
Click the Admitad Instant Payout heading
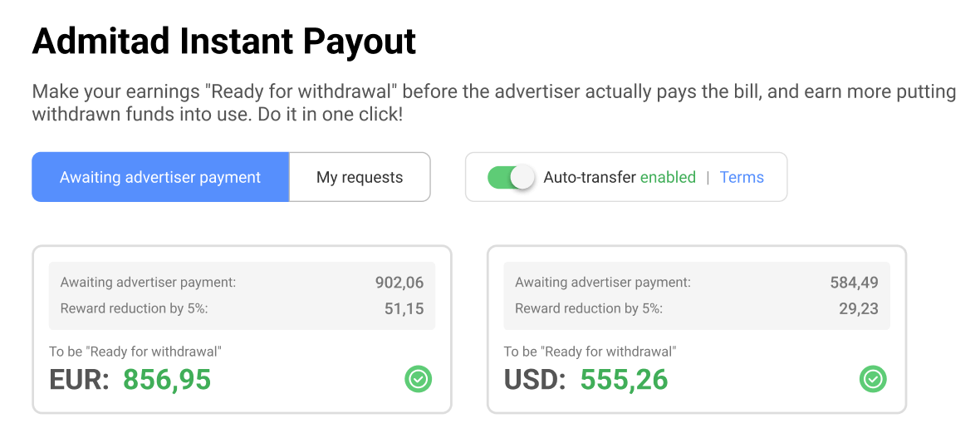pyautogui.click(x=224, y=41)
